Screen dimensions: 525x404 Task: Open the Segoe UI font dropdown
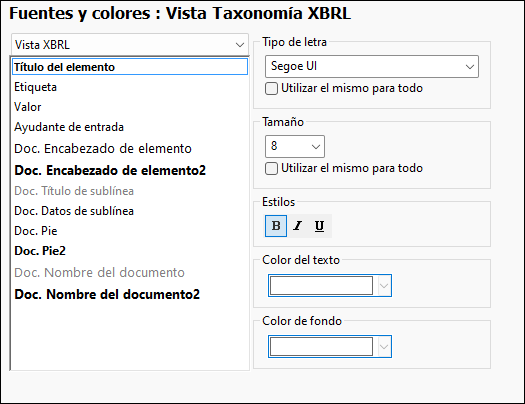point(372,67)
